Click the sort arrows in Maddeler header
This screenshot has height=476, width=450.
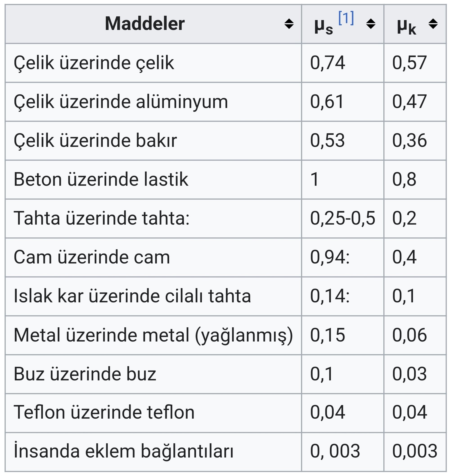pyautogui.click(x=289, y=24)
